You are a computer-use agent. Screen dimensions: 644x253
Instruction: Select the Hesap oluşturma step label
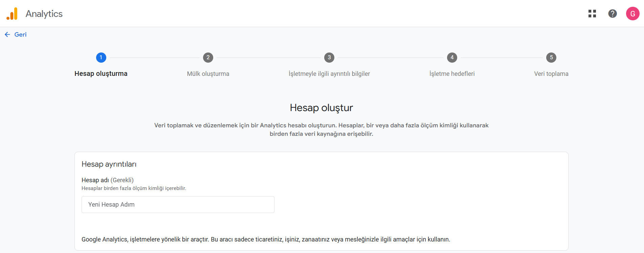pos(101,74)
